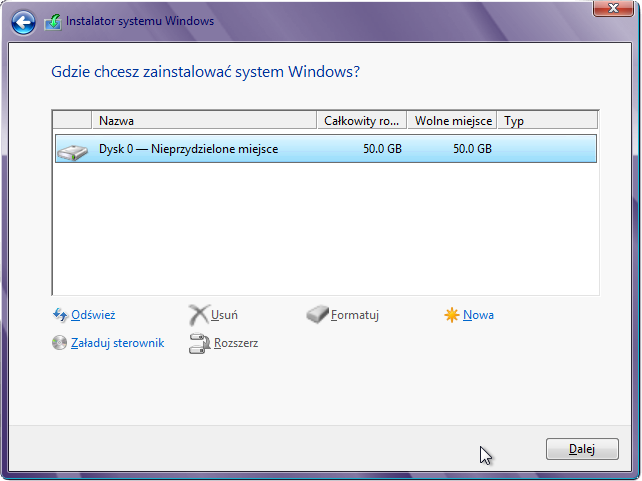Image resolution: width=642 pixels, height=481 pixels.
Task: Click the X delete icon beside Usuń
Action: 199,315
